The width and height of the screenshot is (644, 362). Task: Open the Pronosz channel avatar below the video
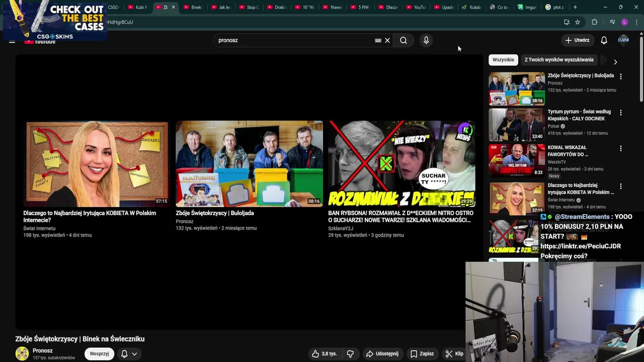pos(22,353)
